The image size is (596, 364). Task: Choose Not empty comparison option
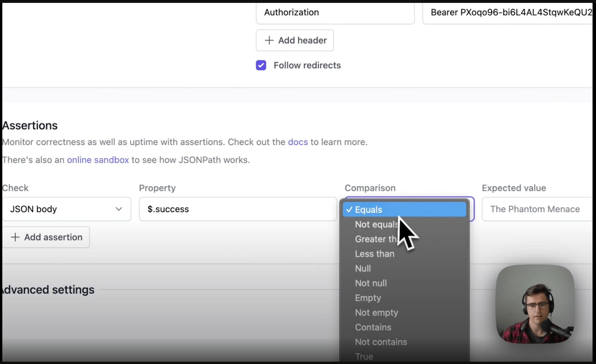[376, 313]
